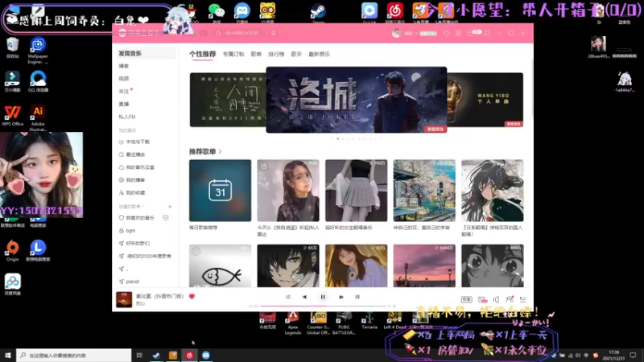644x362 pixels.
Task: Click the Windows Start button
Action: 8,355
